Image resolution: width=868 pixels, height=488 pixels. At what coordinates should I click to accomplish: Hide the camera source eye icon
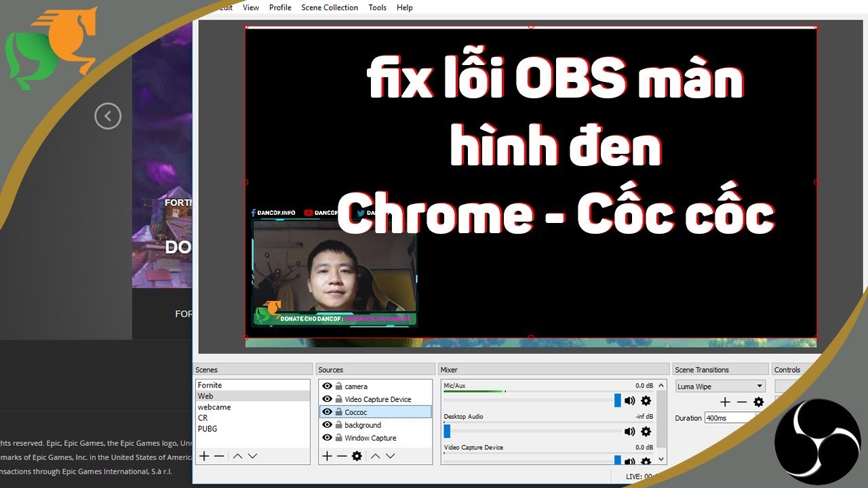[327, 386]
